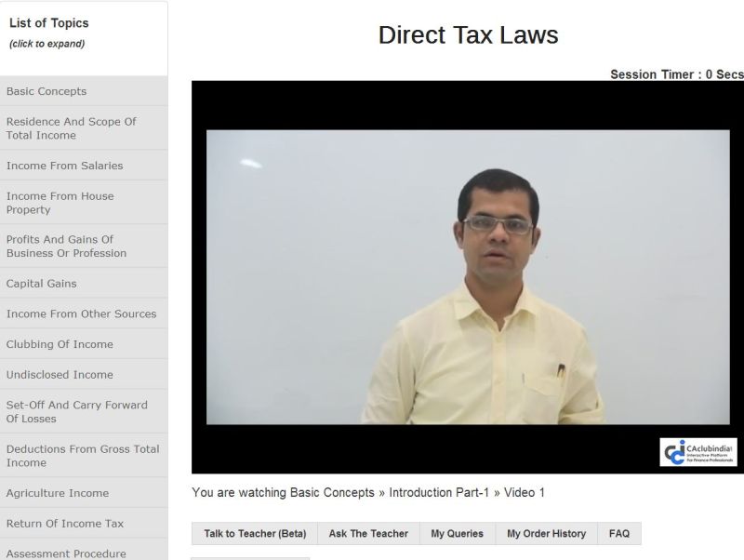Open the Ask The Teacher tab

pyautogui.click(x=368, y=534)
